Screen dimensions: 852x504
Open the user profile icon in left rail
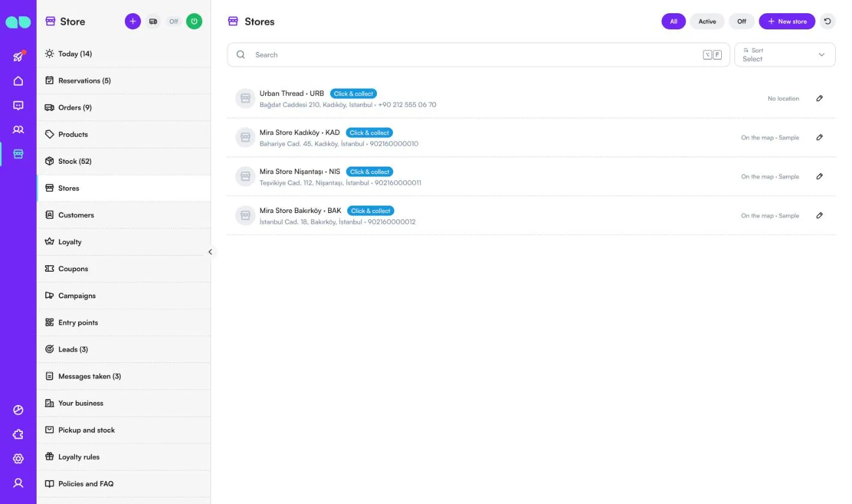tap(18, 483)
